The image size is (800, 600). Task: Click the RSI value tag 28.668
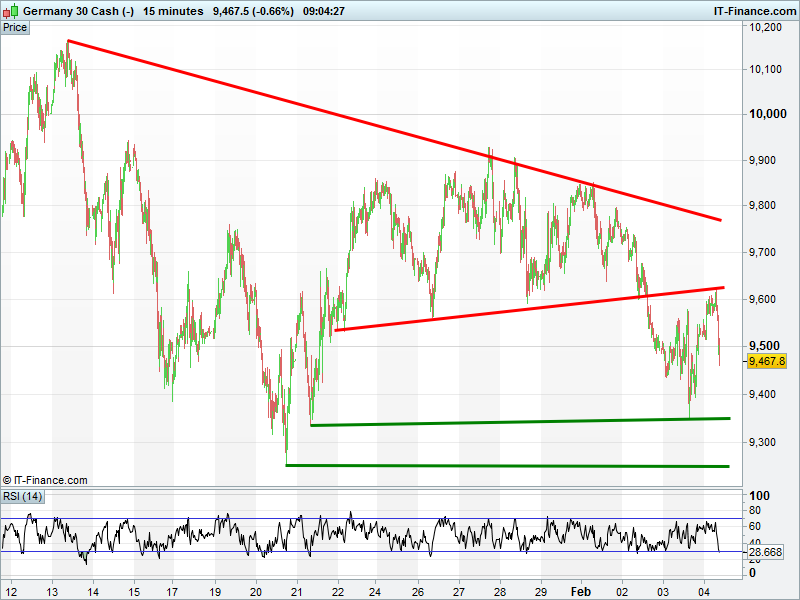pyautogui.click(x=767, y=552)
